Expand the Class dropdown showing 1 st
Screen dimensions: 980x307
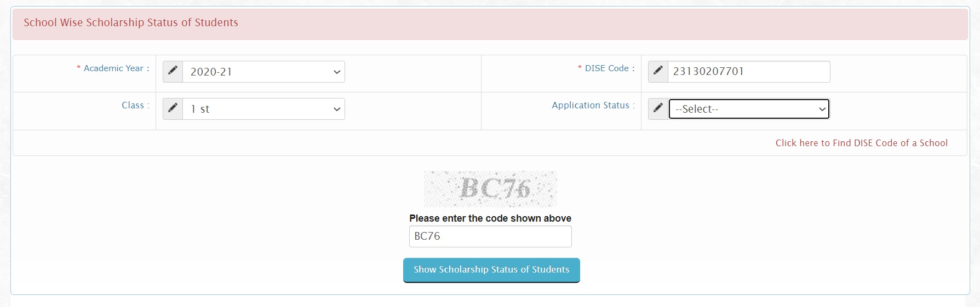[x=263, y=109]
